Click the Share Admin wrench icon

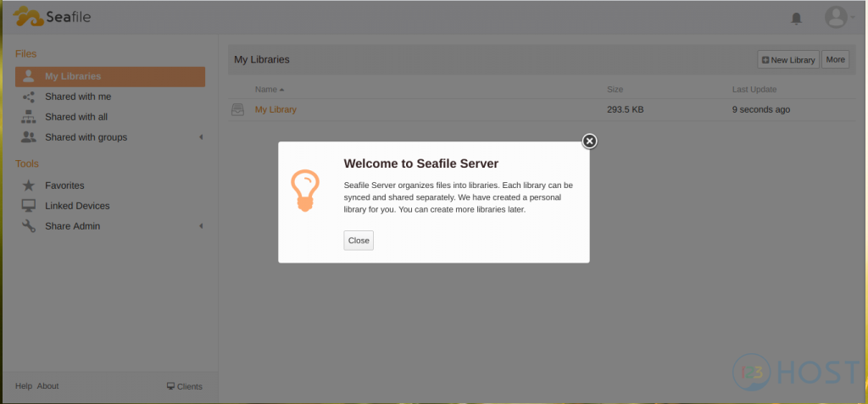tap(28, 226)
